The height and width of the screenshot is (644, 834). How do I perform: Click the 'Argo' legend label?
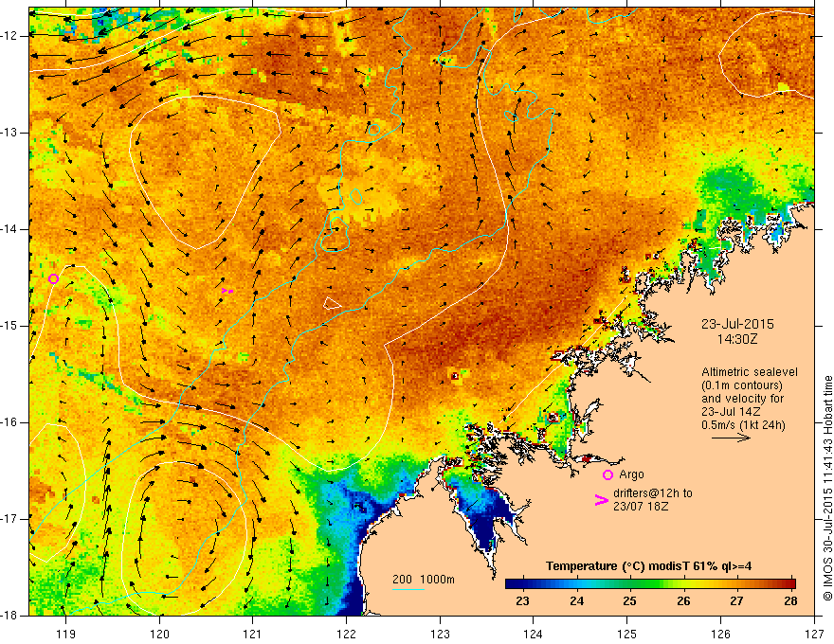[631, 474]
